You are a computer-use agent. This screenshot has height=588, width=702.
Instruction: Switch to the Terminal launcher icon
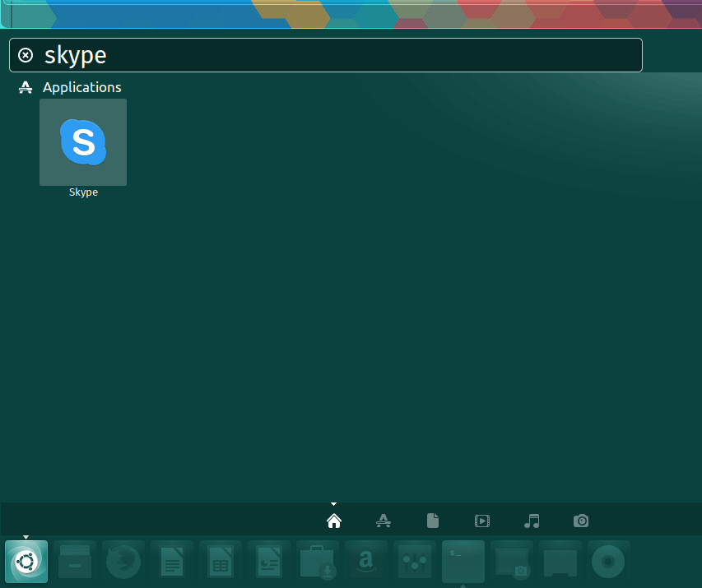tap(463, 562)
